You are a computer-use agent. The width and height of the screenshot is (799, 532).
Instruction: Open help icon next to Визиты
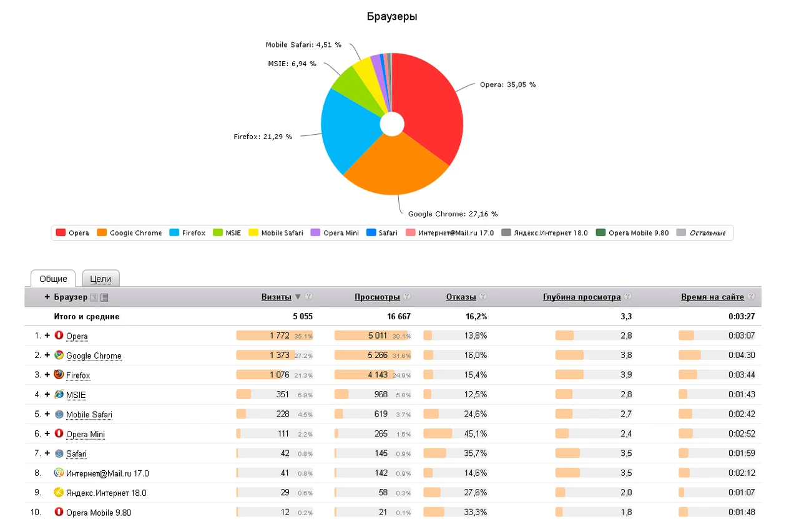pos(308,297)
